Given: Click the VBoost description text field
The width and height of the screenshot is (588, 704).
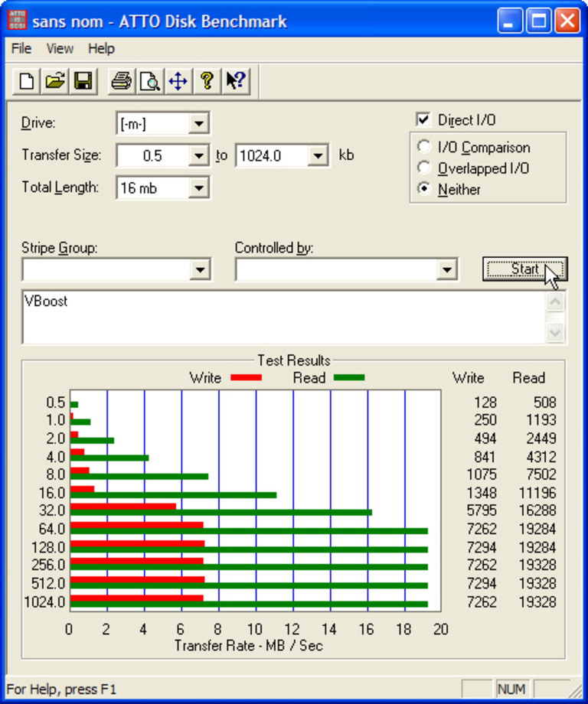Looking at the screenshot, I should tap(284, 318).
